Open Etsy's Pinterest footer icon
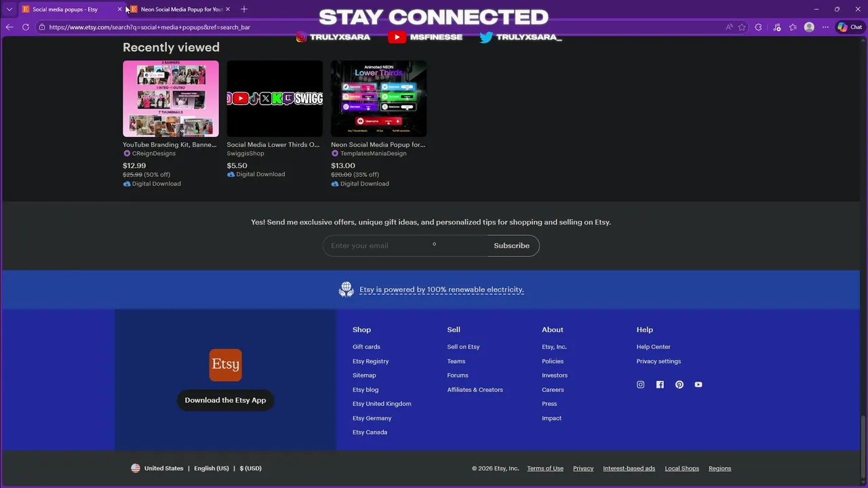Viewport: 868px width, 488px height. tap(679, 384)
